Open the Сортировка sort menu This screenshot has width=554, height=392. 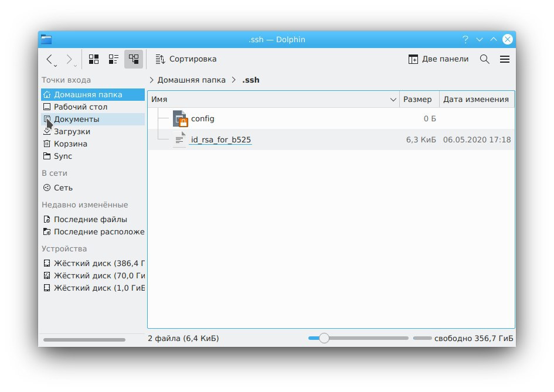click(x=186, y=59)
